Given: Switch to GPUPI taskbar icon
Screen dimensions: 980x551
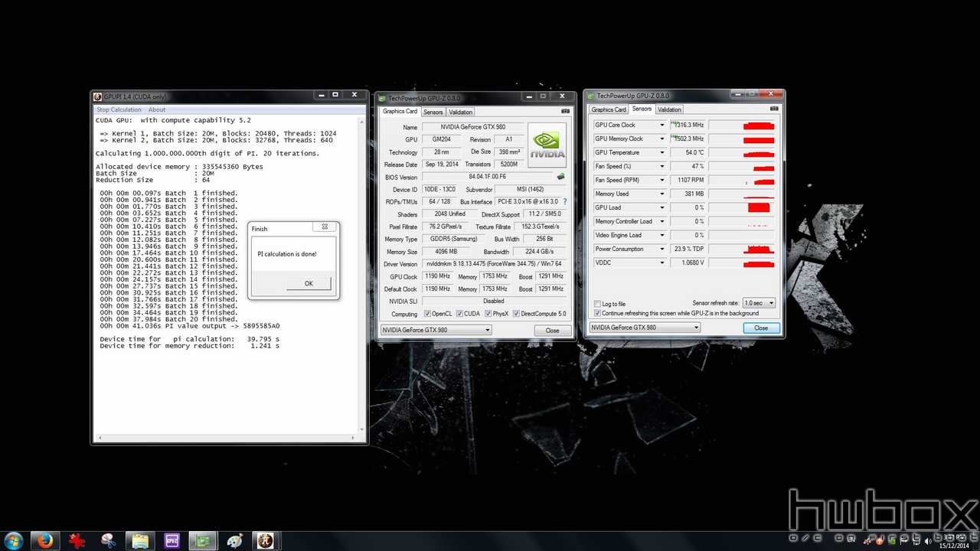Looking at the screenshot, I should click(266, 540).
